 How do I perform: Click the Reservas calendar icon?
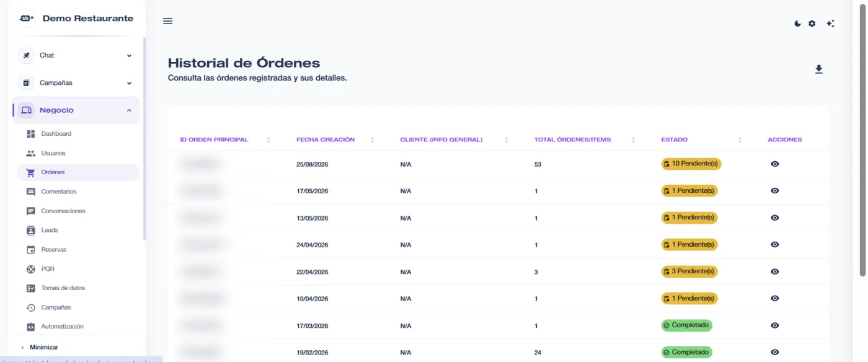point(31,250)
